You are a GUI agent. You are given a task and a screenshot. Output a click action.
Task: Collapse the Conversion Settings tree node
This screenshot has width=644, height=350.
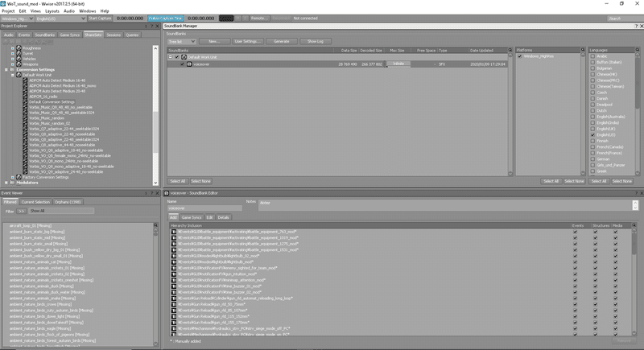click(x=6, y=70)
